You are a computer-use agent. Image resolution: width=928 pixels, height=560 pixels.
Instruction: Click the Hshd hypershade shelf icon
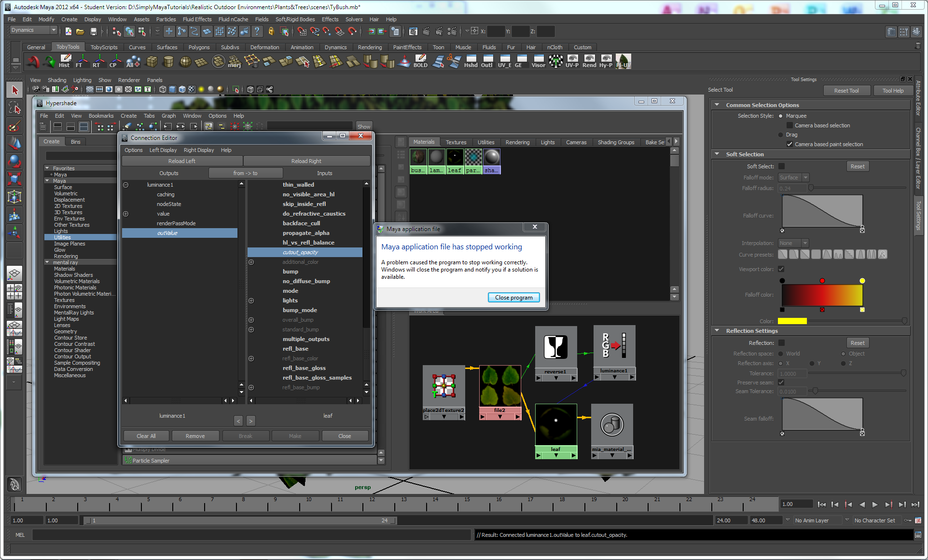(471, 61)
